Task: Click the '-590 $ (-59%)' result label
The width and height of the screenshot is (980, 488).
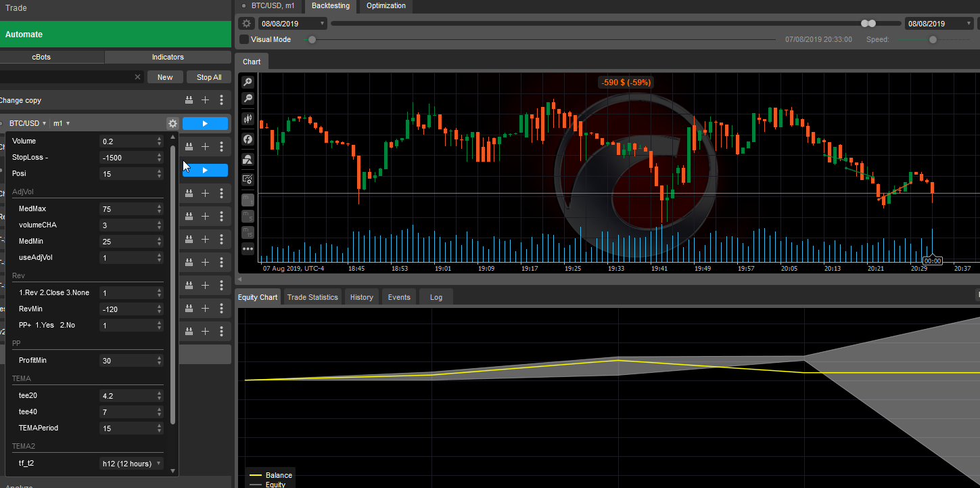Action: [625, 83]
